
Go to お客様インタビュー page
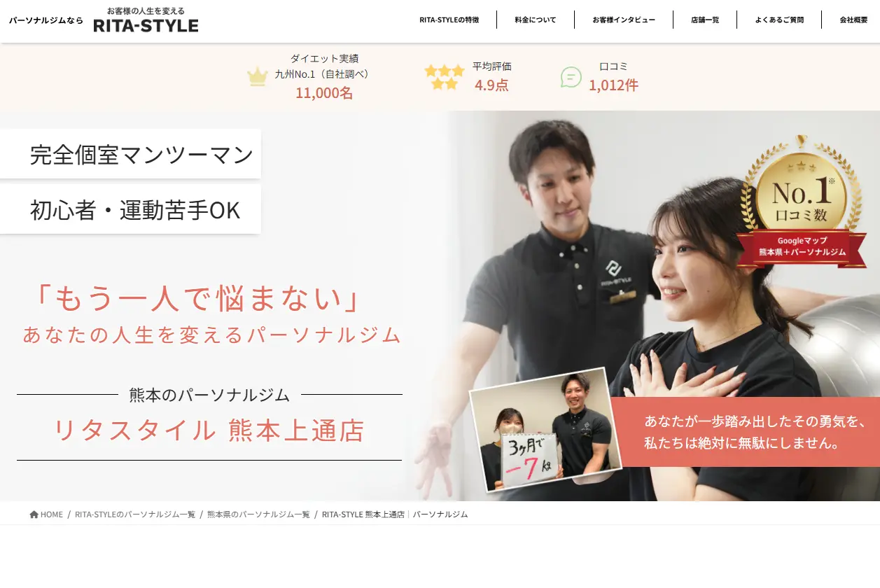click(x=623, y=20)
